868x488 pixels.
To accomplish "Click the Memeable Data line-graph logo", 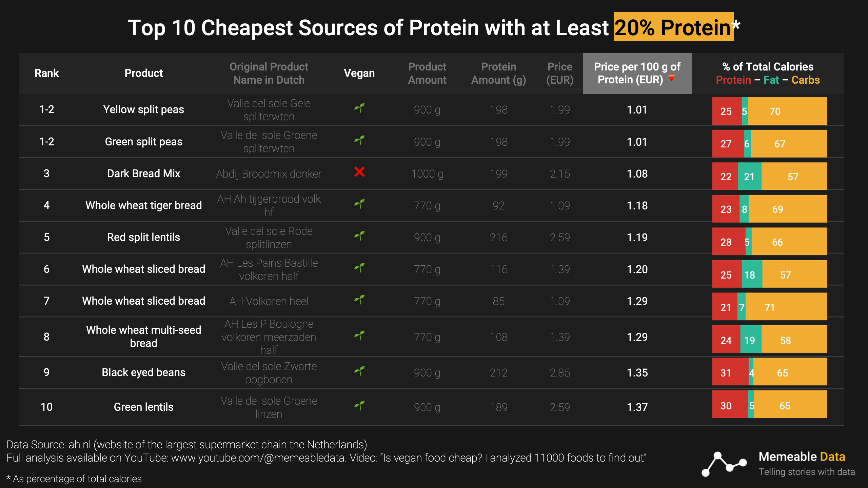I will click(x=724, y=464).
